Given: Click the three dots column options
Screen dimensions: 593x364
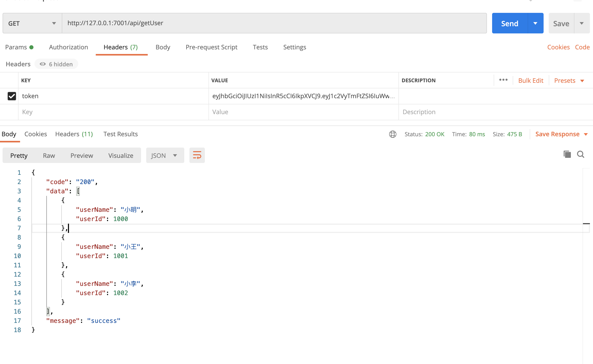Looking at the screenshot, I should (503, 80).
